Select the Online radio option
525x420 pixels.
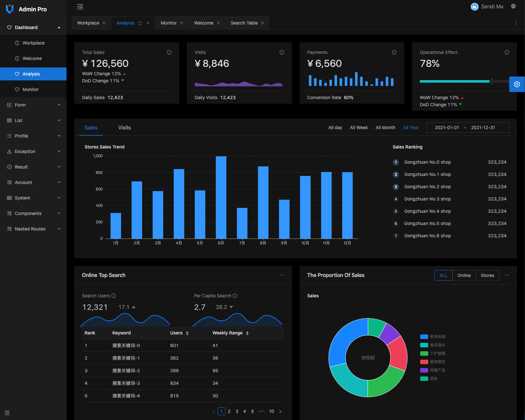click(464, 275)
